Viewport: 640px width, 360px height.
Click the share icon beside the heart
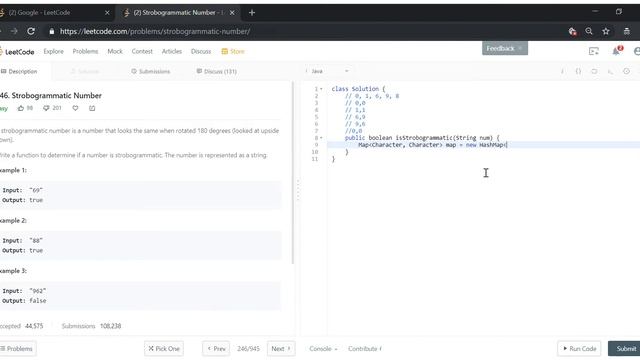[92, 108]
